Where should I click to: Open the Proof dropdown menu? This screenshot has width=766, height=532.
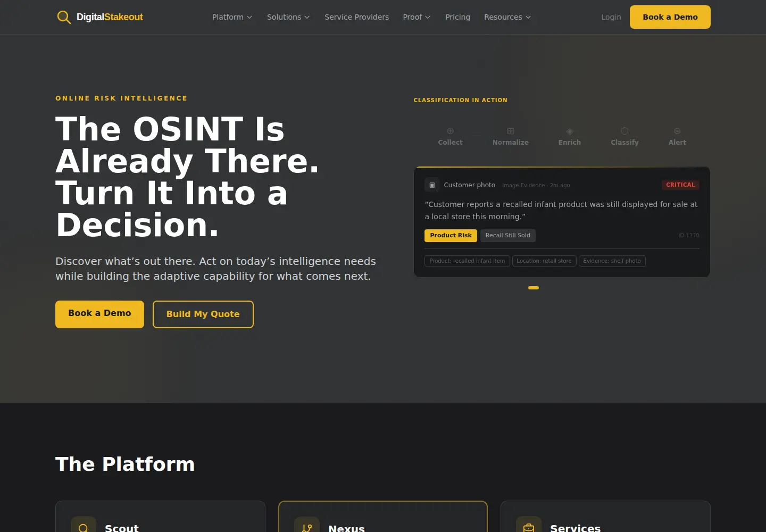417,17
